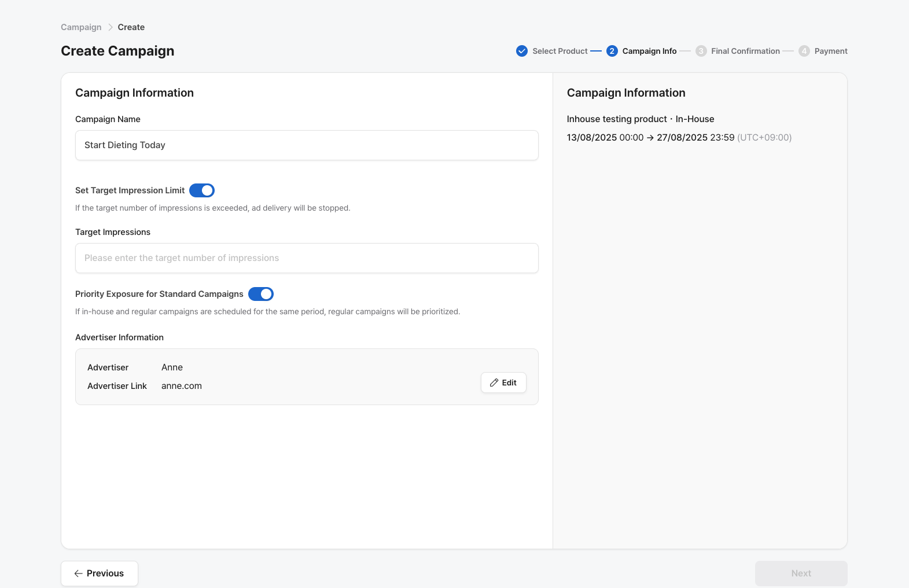This screenshot has height=588, width=909.
Task: Click the Create breadcrumb item
Action: pyautogui.click(x=131, y=27)
